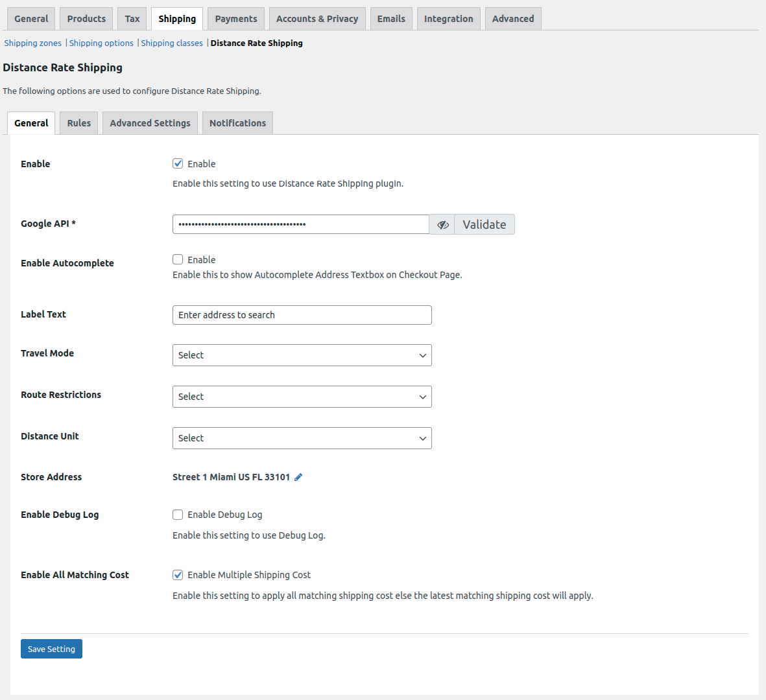Open the Notifications sub-tab

click(x=238, y=123)
